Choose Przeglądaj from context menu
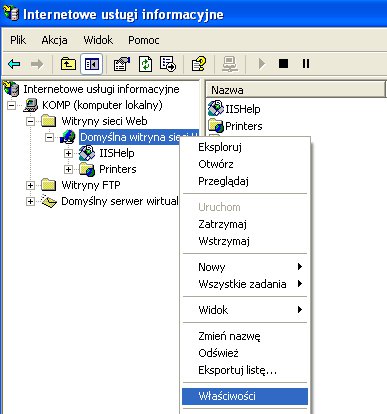Image resolution: width=387 pixels, height=414 pixels. 245,181
